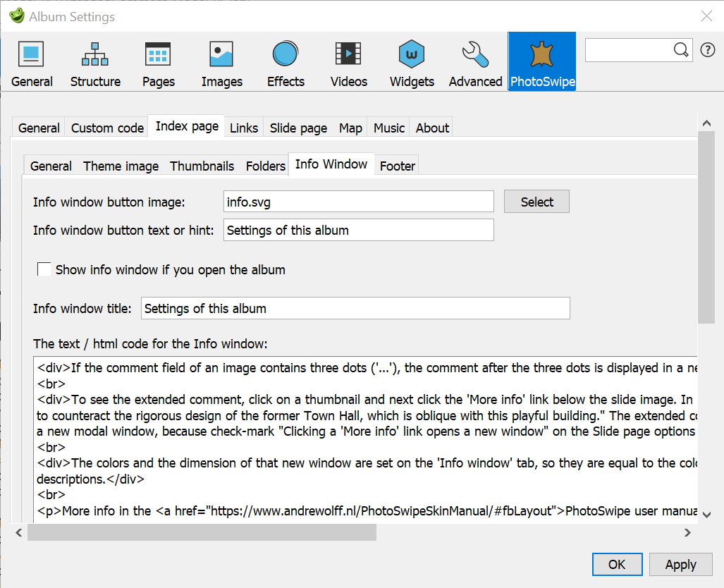Open the General settings icon
The width and height of the screenshot is (724, 588).
32,63
